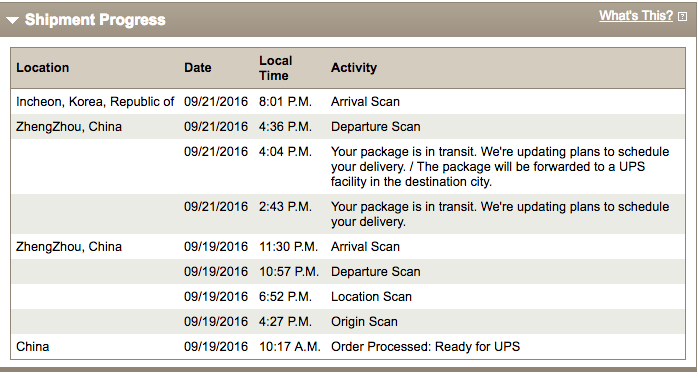The width and height of the screenshot is (698, 378).
Task: Click the Arrival Scan at 11:30 P.M.
Action: (365, 247)
